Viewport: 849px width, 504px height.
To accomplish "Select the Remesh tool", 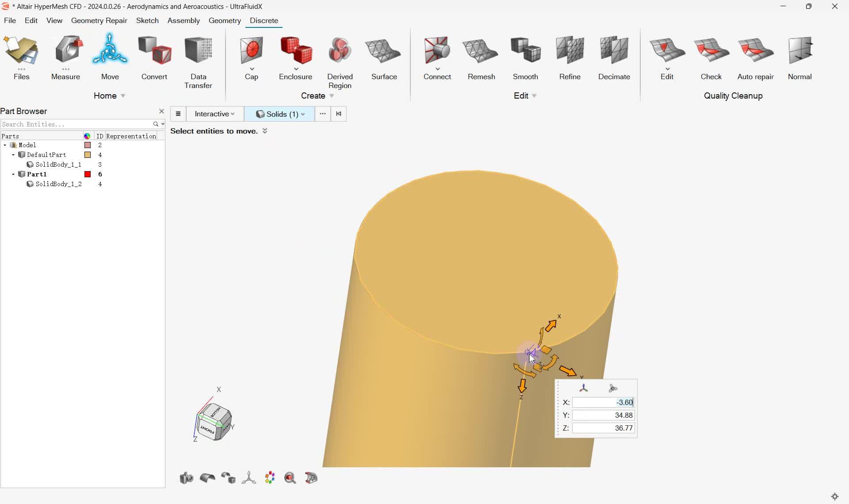I will (481, 51).
